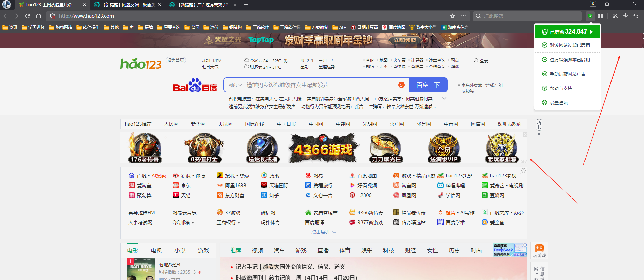Open the skin T-shirt icon

click(x=607, y=4)
